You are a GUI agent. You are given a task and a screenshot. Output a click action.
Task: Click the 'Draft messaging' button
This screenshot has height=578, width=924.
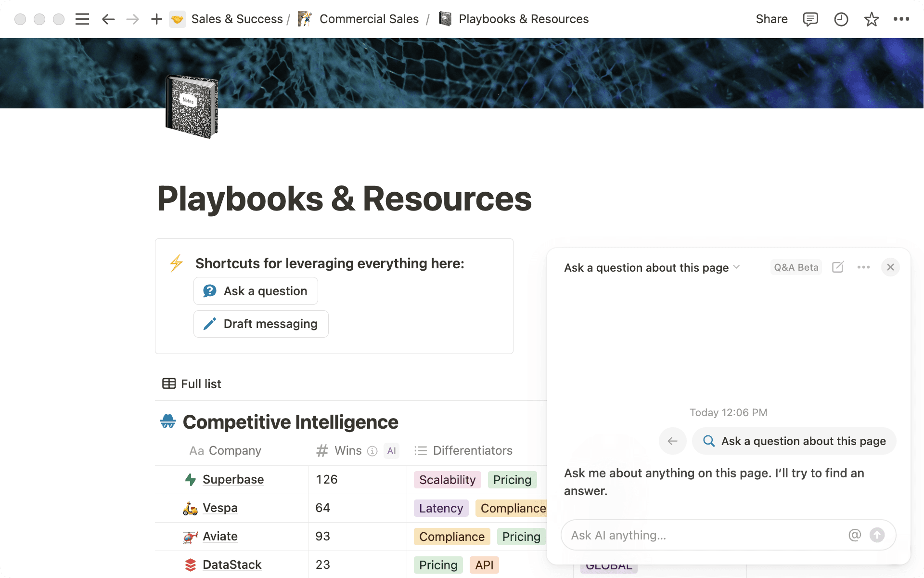(261, 324)
